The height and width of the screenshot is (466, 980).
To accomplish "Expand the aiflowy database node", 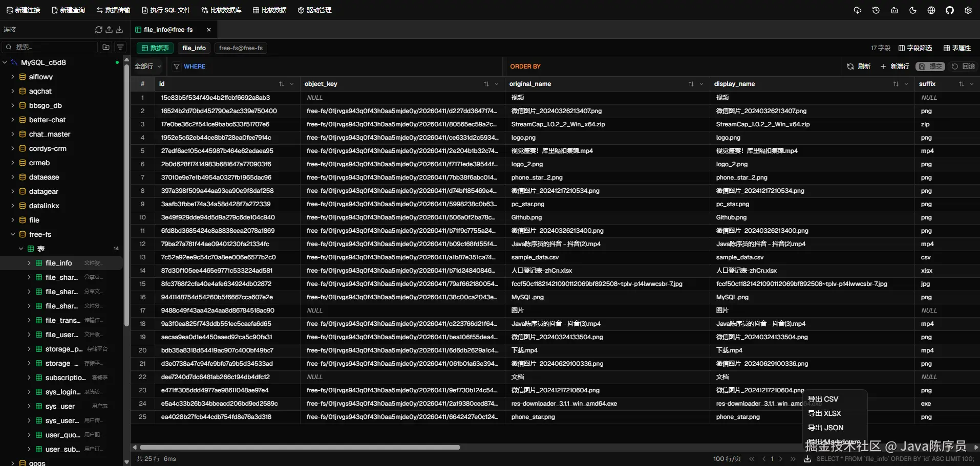I will coord(13,77).
